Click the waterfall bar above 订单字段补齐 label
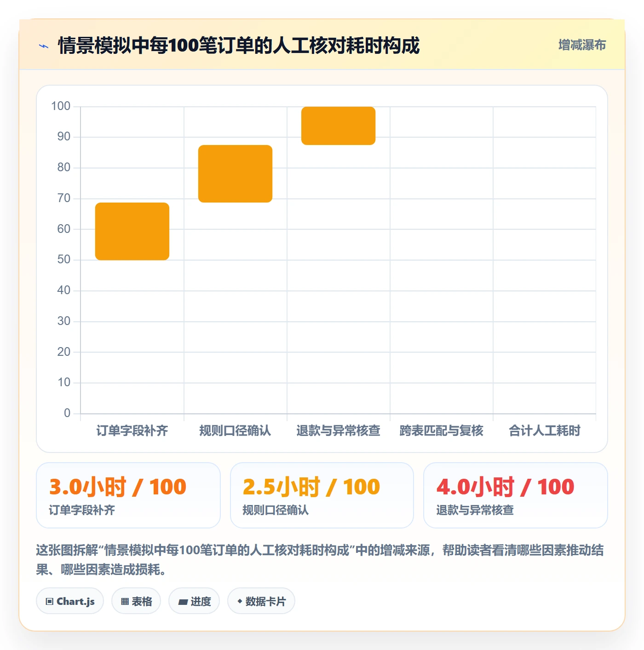This screenshot has width=644, height=650. [x=132, y=231]
